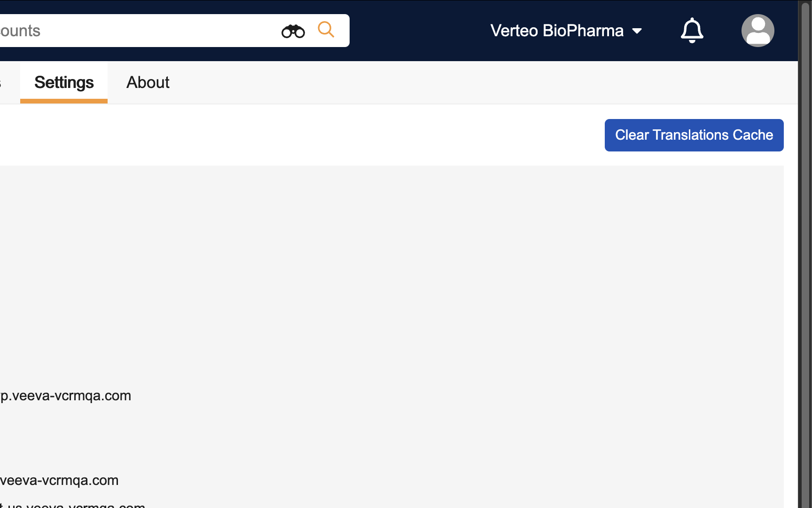Click the text ending in 'p.veeva-vcrmqa.com'

click(65, 396)
